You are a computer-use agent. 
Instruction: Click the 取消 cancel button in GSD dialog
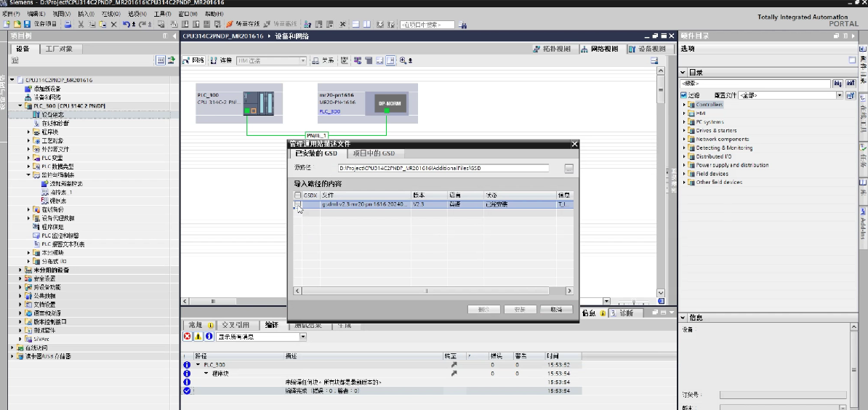coord(556,309)
